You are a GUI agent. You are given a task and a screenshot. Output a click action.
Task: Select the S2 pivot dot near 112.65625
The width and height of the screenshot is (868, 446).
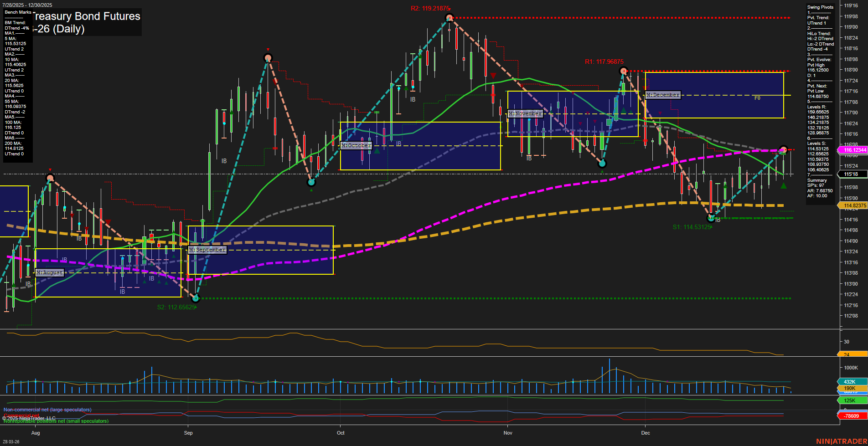coord(195,298)
